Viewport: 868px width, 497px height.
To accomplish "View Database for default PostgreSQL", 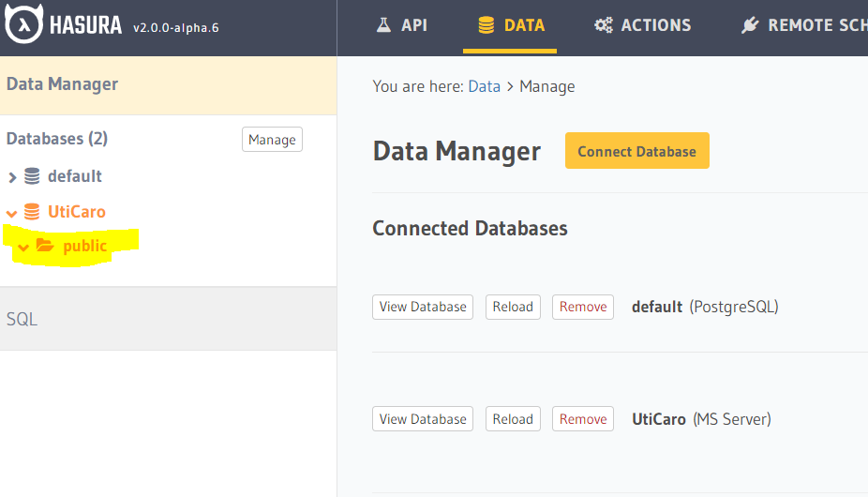I will pos(423,307).
